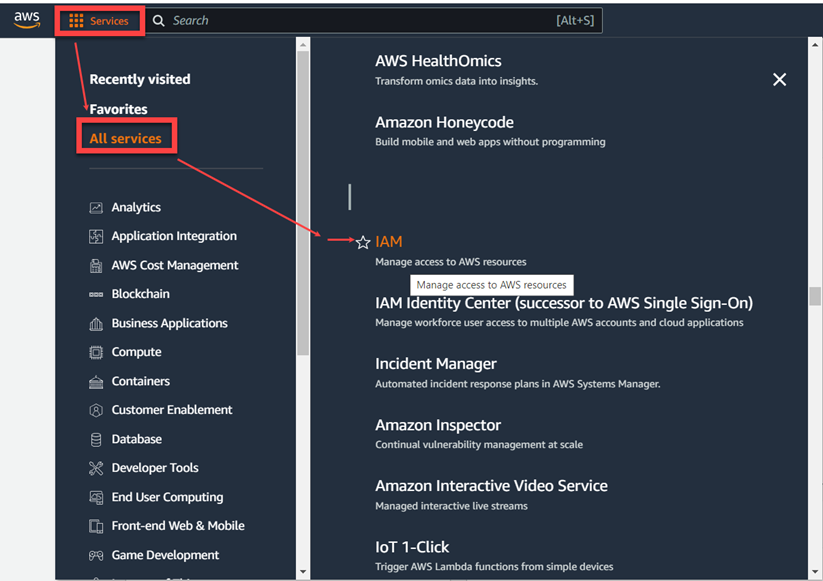Click the AWS Cost Management icon
This screenshot has height=581, width=823.
tap(96, 266)
